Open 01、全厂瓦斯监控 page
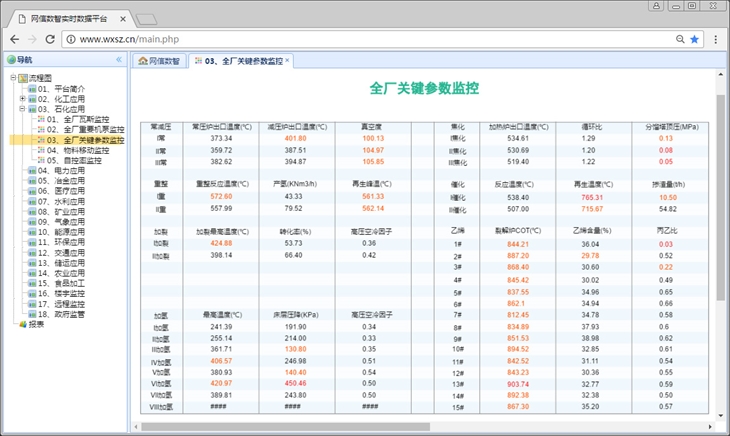This screenshot has height=436, width=730. coord(78,119)
